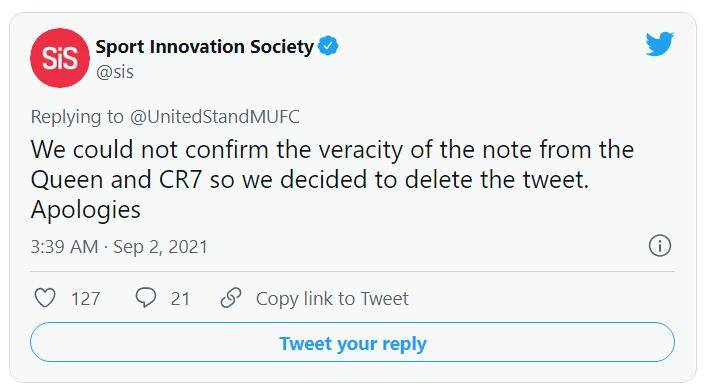
Task: Click the tweet body text
Action: pyautogui.click(x=332, y=180)
